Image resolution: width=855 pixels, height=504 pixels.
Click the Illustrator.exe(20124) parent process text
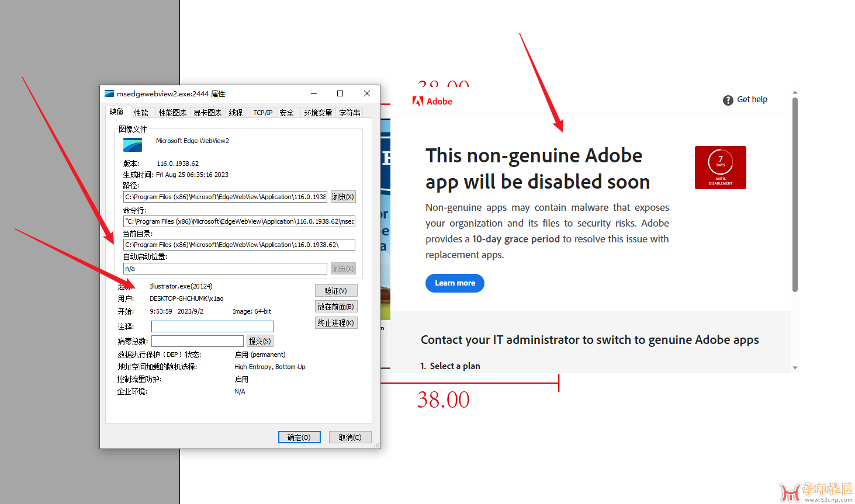[x=181, y=286]
